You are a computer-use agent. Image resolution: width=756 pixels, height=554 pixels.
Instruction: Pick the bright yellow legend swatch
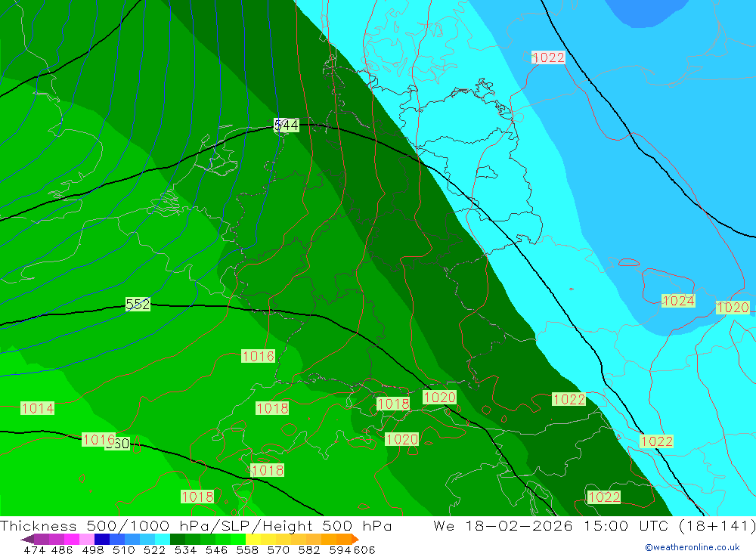pyautogui.click(x=253, y=539)
